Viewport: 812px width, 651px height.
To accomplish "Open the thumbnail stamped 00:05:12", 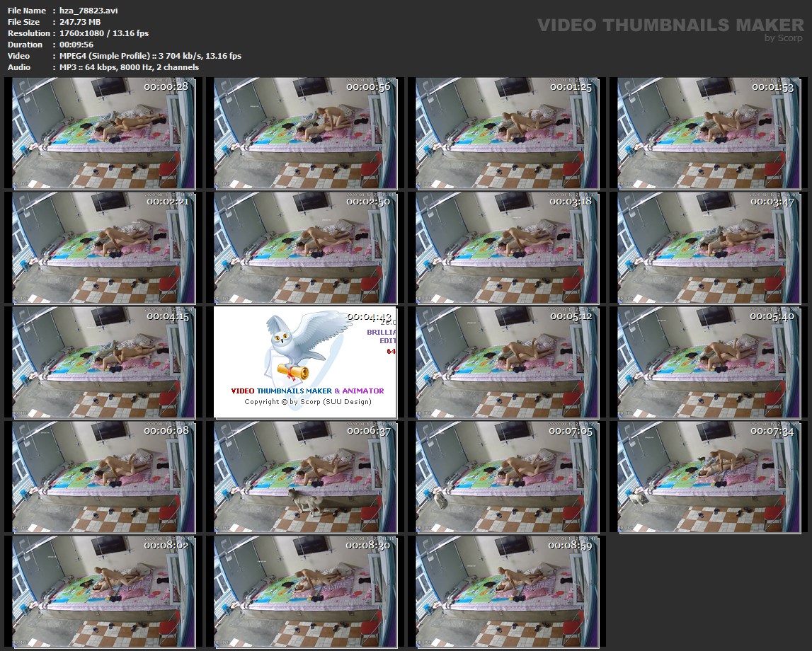I will [507, 362].
